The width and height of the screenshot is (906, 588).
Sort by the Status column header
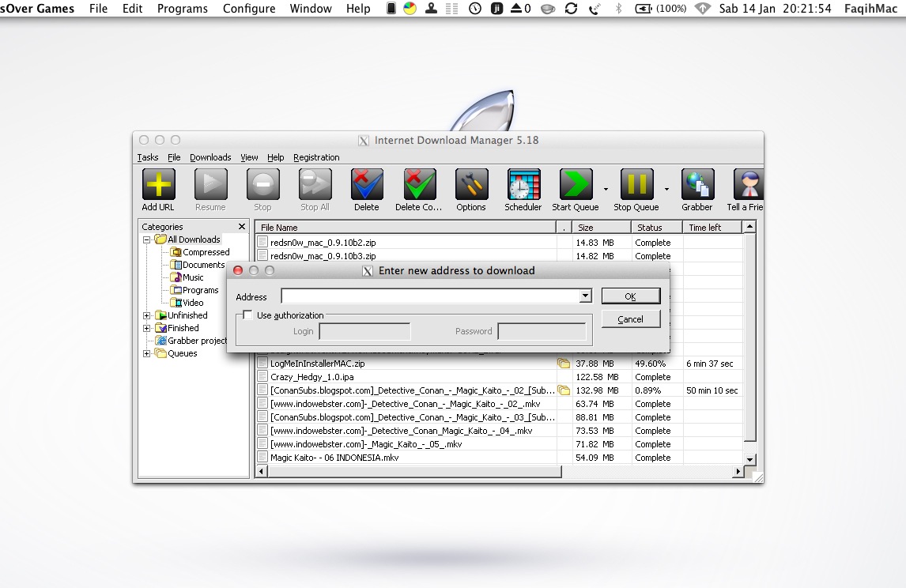point(656,228)
